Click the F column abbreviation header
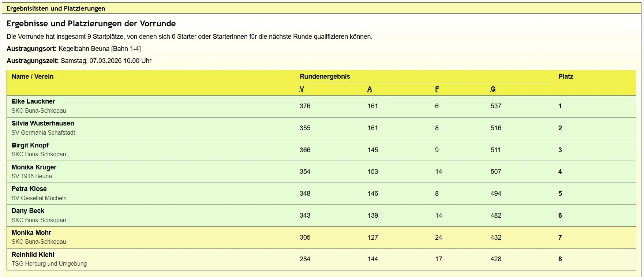644x277 pixels. pyautogui.click(x=437, y=89)
